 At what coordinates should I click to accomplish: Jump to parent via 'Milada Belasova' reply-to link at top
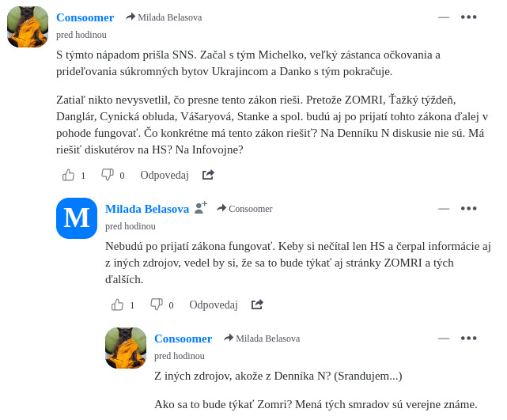(x=169, y=17)
